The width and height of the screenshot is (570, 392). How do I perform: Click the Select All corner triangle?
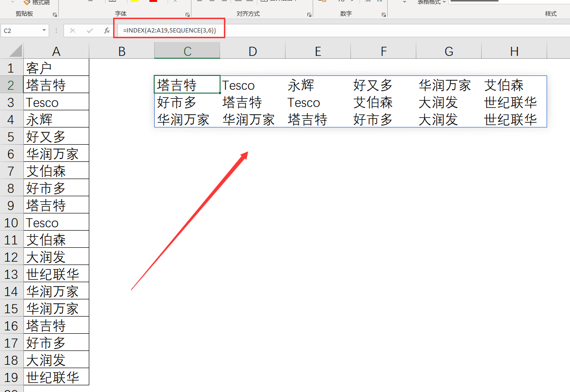16,51
